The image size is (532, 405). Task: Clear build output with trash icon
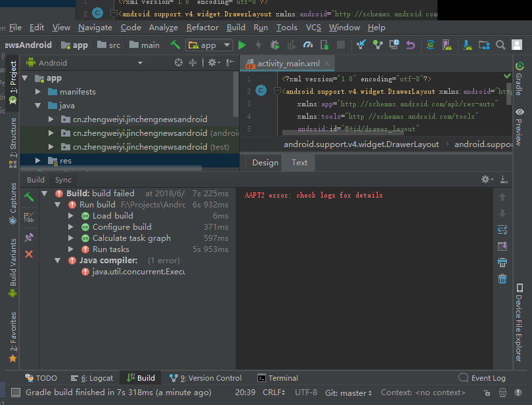(x=502, y=279)
